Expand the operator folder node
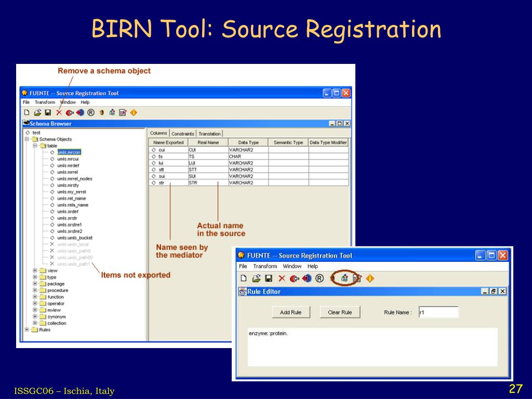This screenshot has height=399, width=532. coord(35,303)
